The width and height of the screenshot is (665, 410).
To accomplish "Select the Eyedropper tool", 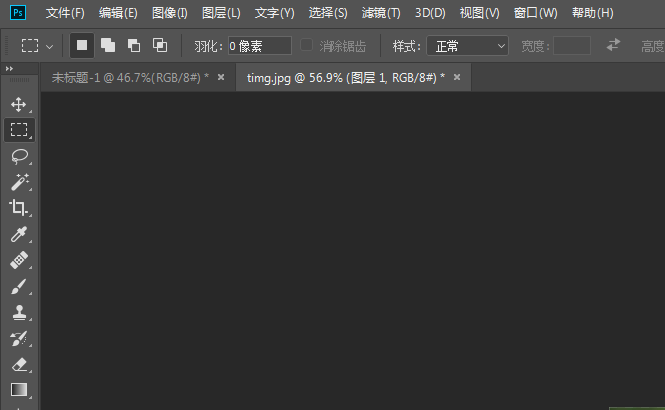I will (x=19, y=234).
